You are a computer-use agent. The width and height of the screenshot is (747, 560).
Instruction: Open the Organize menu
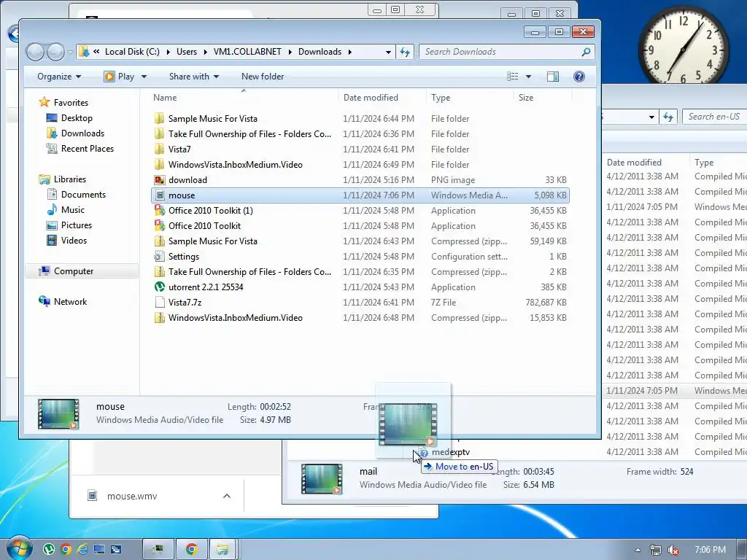point(59,77)
